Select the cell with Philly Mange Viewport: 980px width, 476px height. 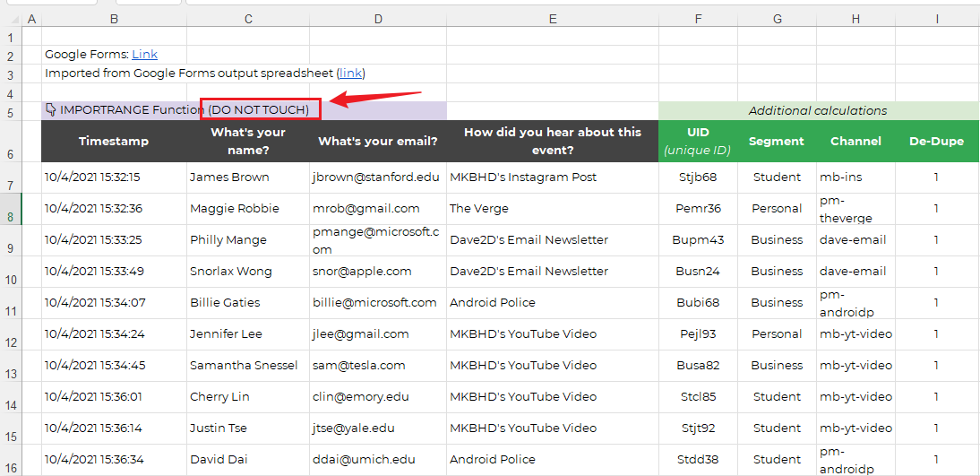(248, 240)
